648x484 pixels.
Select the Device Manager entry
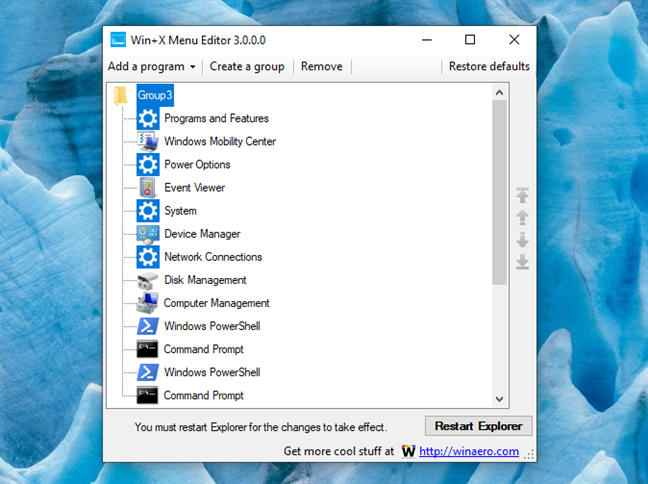(202, 234)
